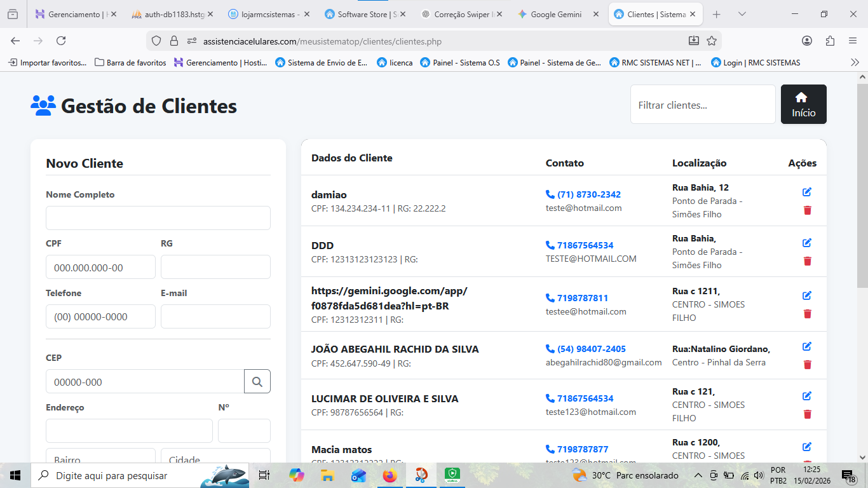868x488 pixels.
Task: Click the Gestão de Clientes people icon
Action: 42,106
